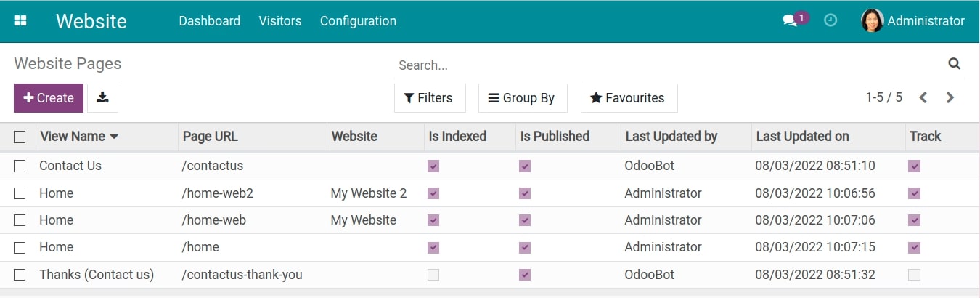Open the Favourites dropdown
This screenshot has width=980, height=298.
coord(628,98)
